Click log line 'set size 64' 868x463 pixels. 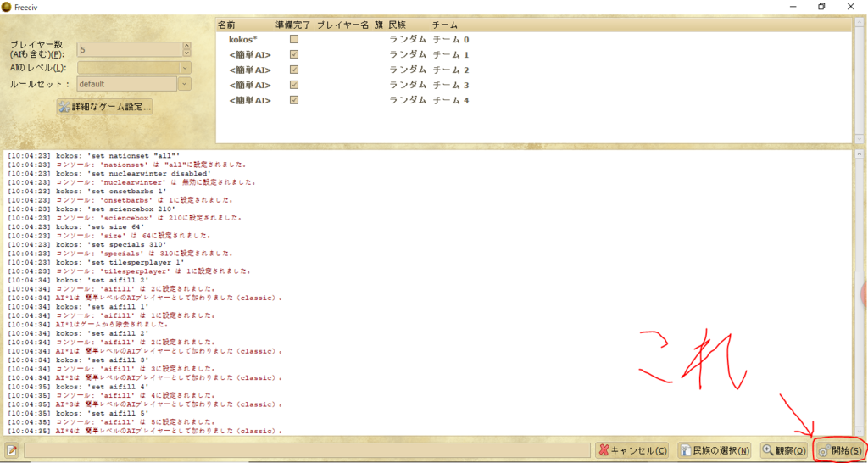[x=78, y=226]
